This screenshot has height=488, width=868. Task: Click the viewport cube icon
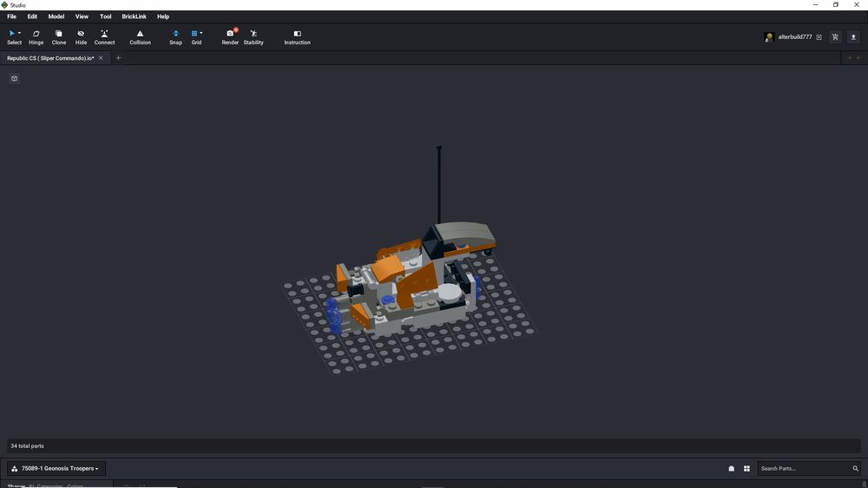(x=15, y=79)
